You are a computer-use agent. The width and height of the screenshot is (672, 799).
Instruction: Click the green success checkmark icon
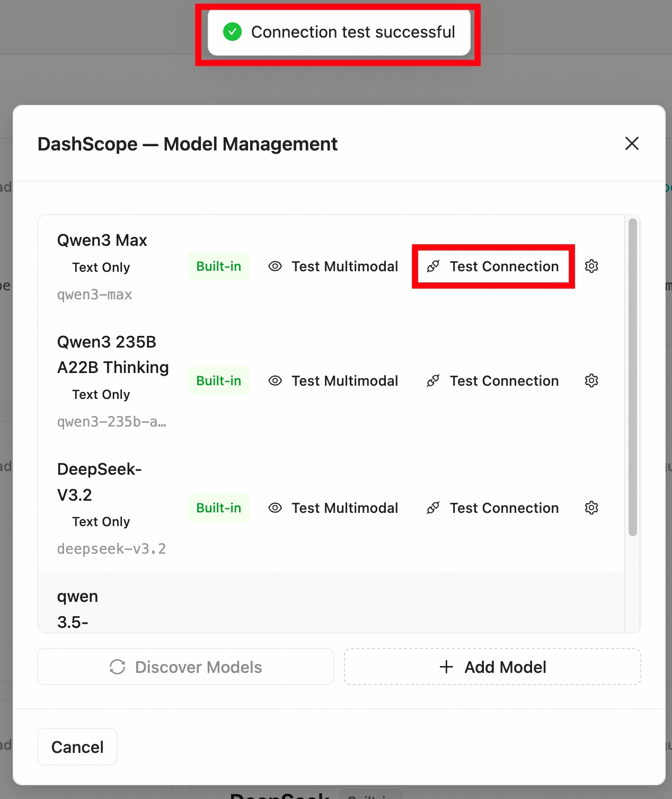click(x=232, y=32)
